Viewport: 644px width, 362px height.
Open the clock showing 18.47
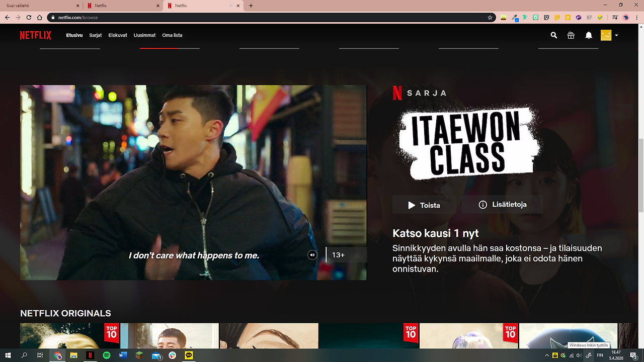coord(616,356)
